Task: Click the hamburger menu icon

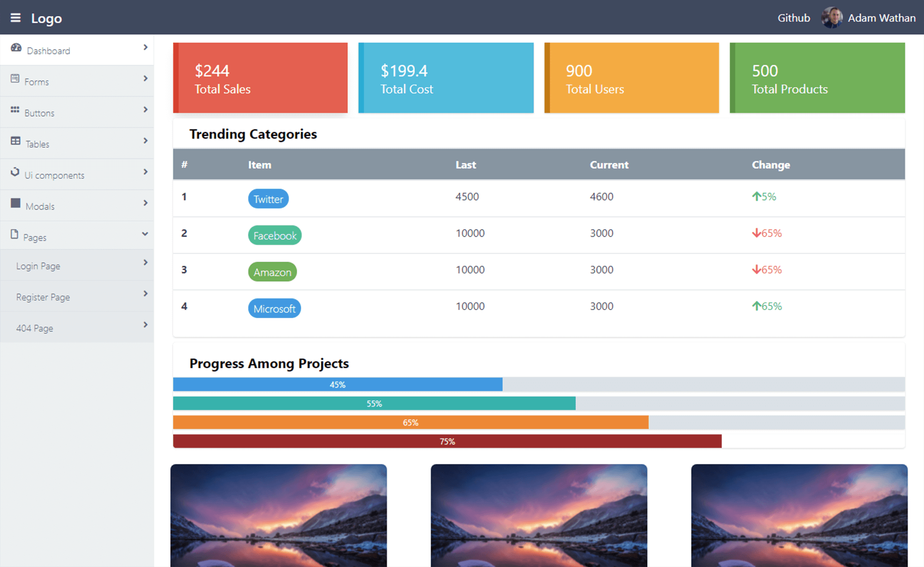Action: [15, 17]
